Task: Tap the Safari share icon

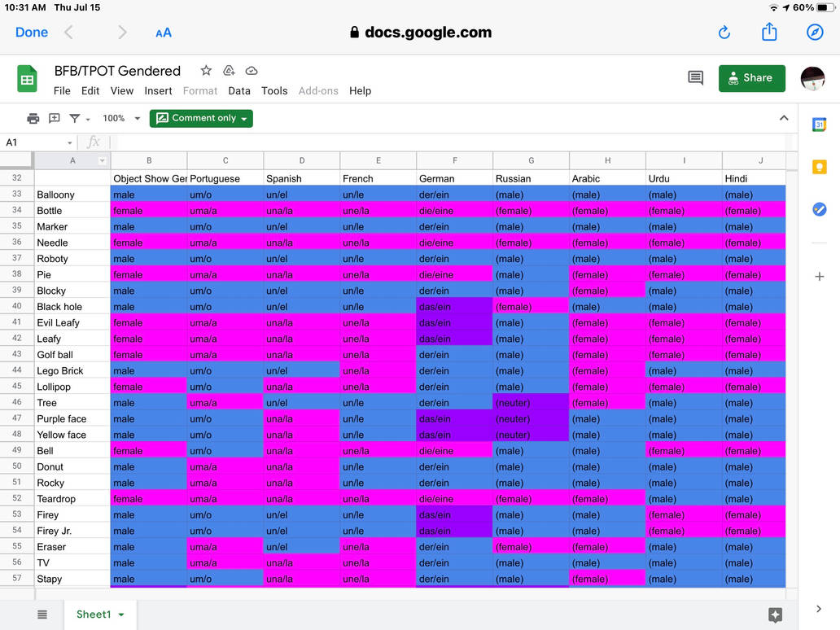Action: [x=769, y=32]
